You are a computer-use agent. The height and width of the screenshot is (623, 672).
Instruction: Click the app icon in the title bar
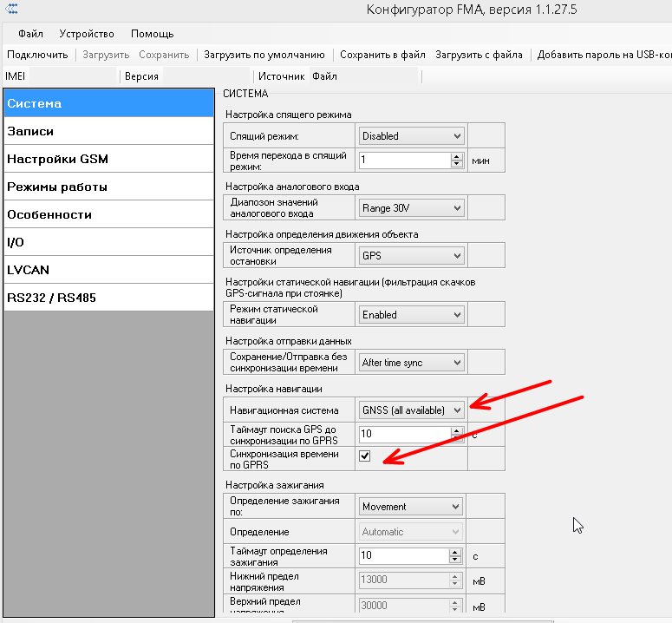click(x=11, y=10)
